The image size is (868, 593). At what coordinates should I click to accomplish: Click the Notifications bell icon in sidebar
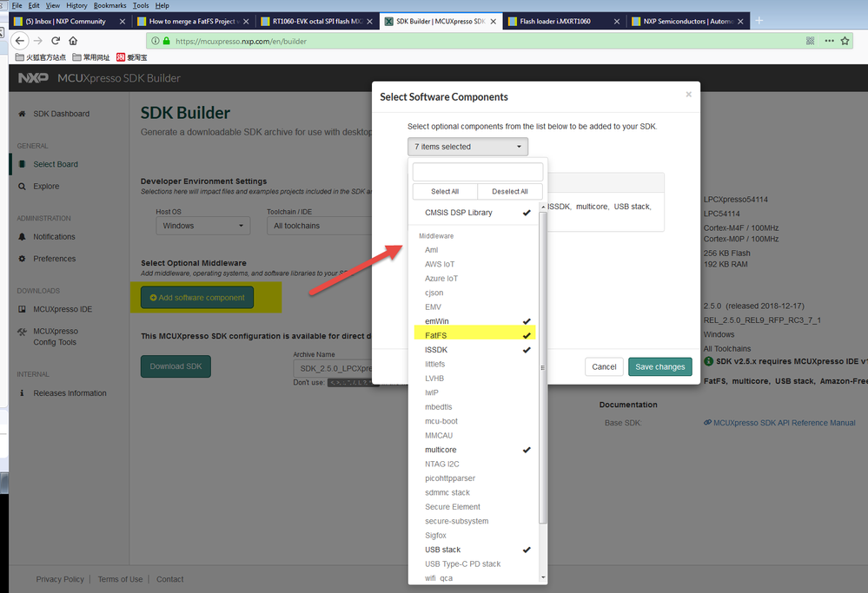(x=22, y=237)
